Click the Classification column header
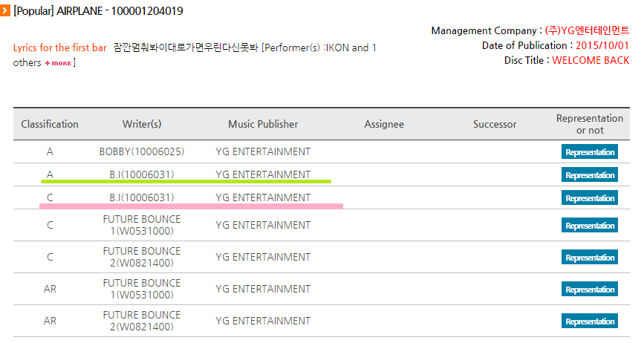This screenshot has height=343, width=644. pyautogui.click(x=50, y=124)
